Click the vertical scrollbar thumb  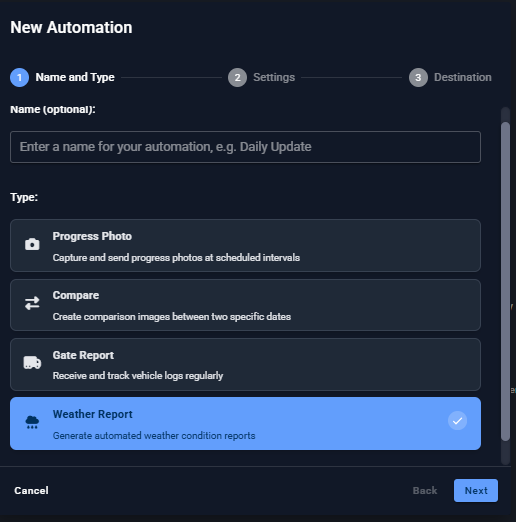click(505, 282)
